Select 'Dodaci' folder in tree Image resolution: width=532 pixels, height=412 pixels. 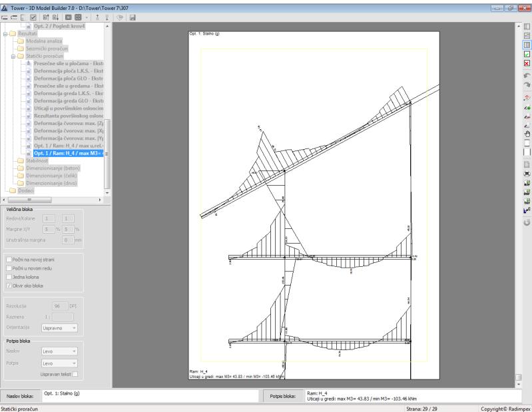[26, 190]
